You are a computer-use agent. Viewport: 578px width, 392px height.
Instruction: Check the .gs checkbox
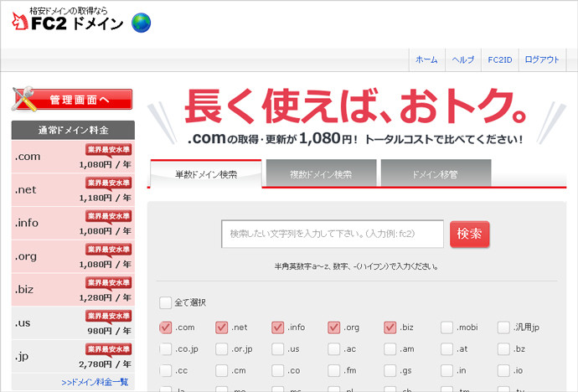tap(390, 370)
